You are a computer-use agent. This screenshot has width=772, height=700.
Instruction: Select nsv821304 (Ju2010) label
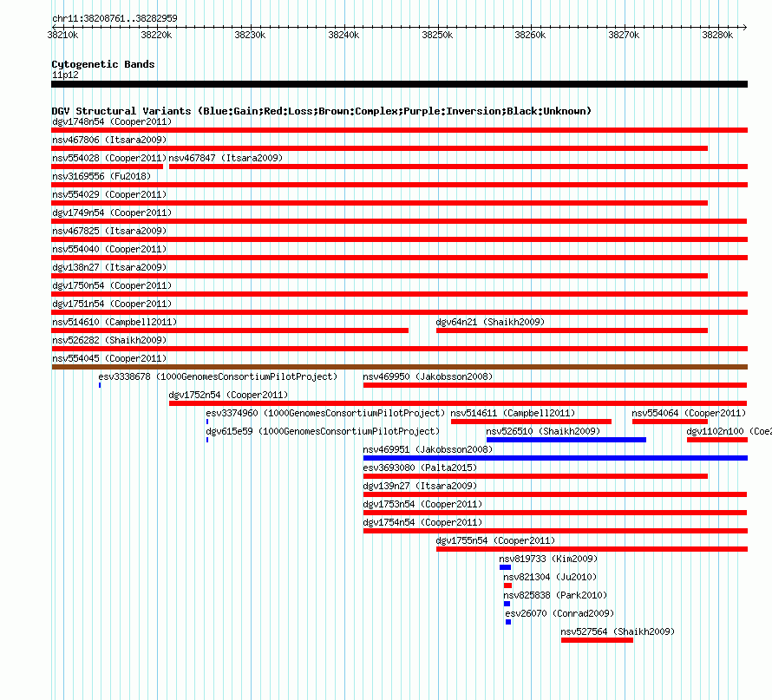tap(550, 577)
